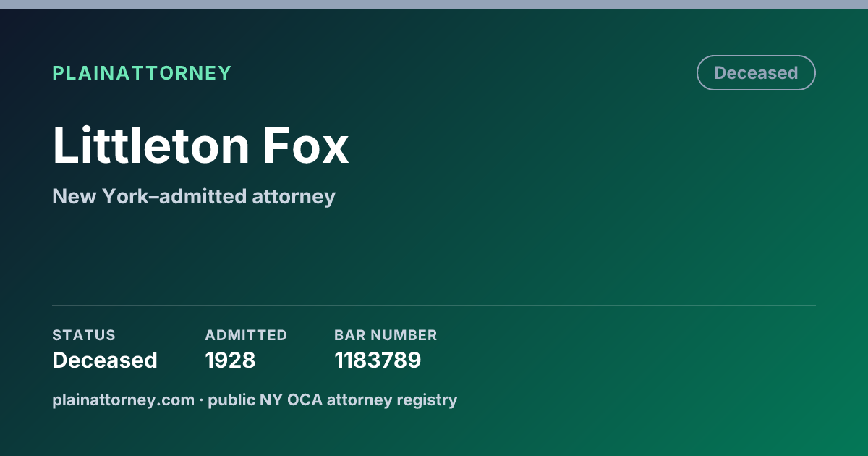Open the plainattorney.com footer link
868x456 pixels.
click(x=123, y=400)
